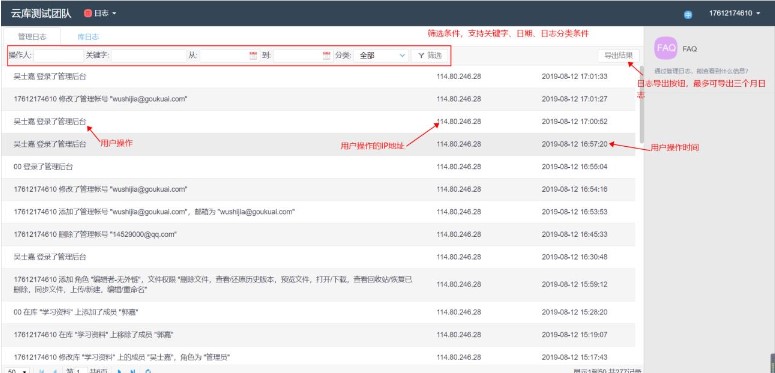This screenshot has height=373, width=775.
Task: Click the log list vertical scrollbar
Action: coord(642,104)
